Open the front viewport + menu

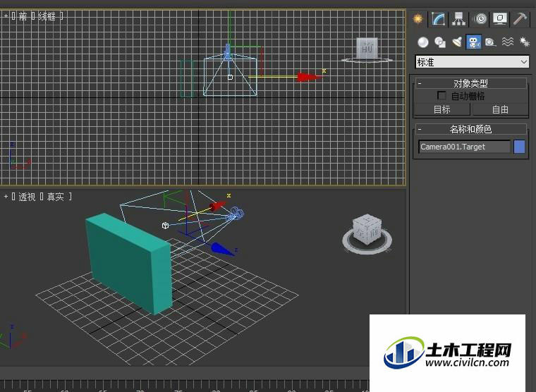point(6,16)
